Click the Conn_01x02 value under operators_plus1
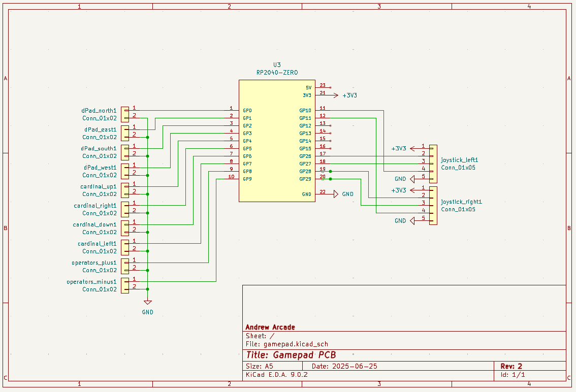 coord(100,271)
